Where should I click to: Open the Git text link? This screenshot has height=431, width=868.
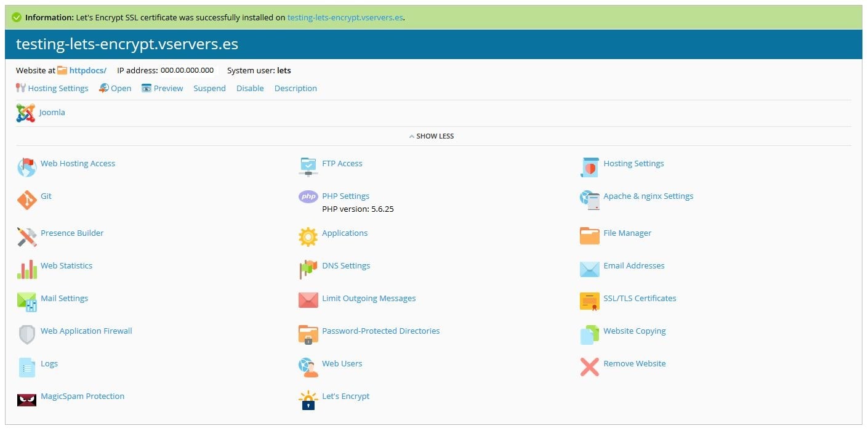[46, 196]
